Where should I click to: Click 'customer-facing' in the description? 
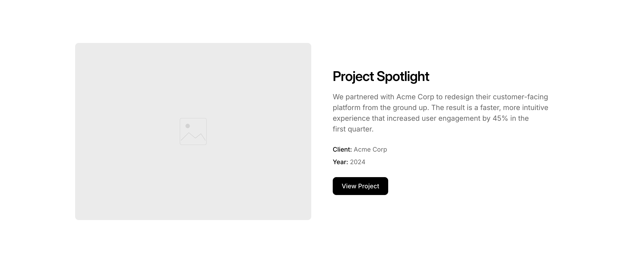pos(520,97)
